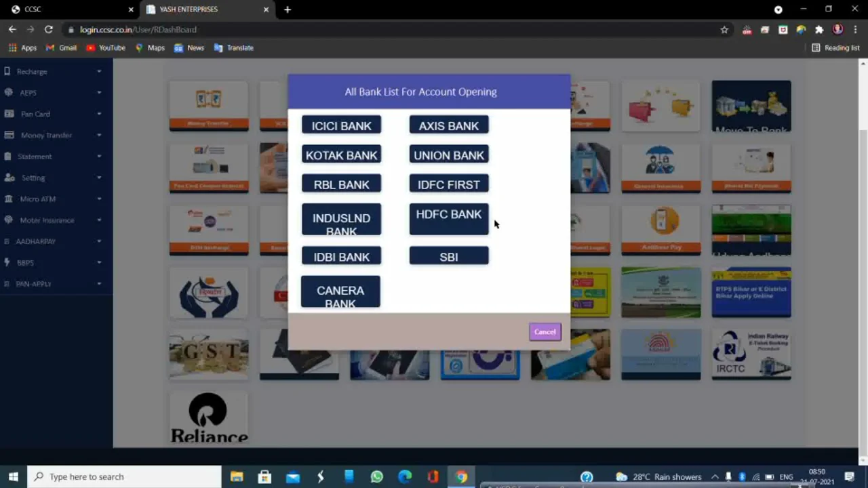The height and width of the screenshot is (488, 868).
Task: Open the News bookmark
Action: [189, 47]
